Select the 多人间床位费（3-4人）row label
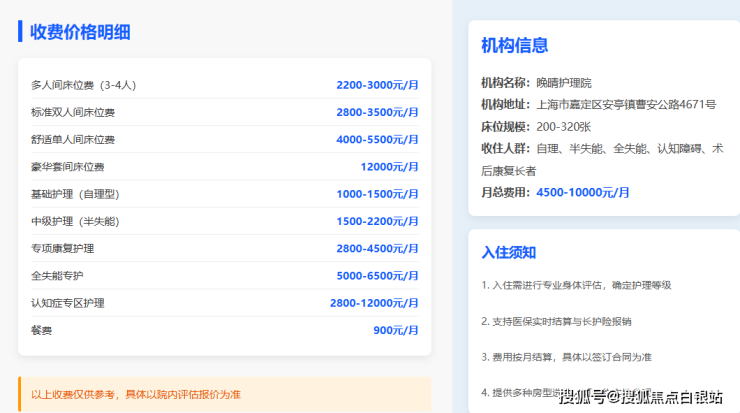The height and width of the screenshot is (413, 740). (x=84, y=85)
